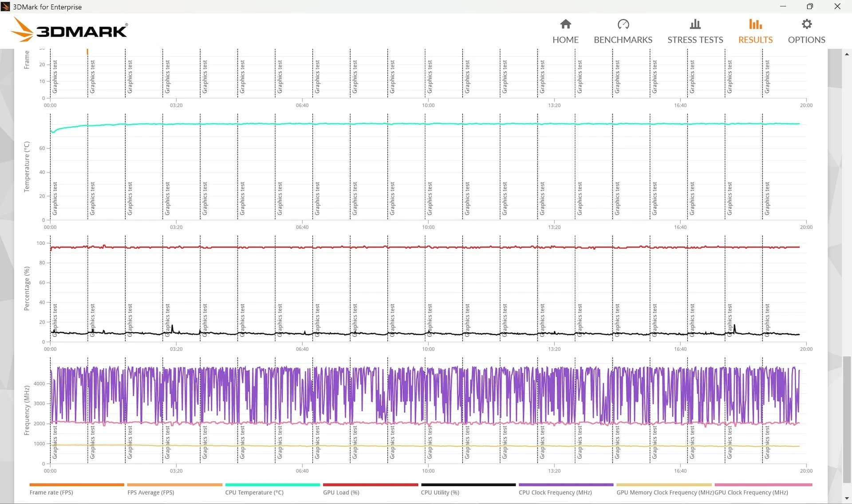This screenshot has width=852, height=504.
Task: Click the scrollbar up arrow
Action: click(847, 54)
